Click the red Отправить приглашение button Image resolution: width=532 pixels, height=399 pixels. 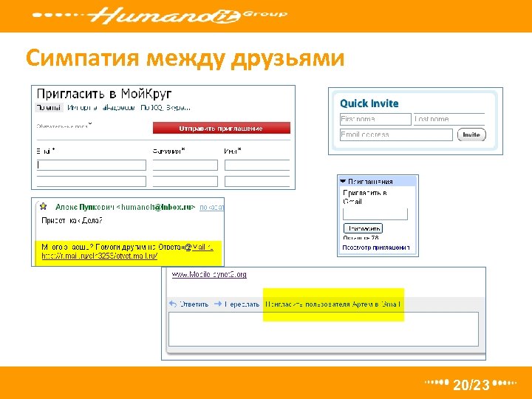(222, 129)
